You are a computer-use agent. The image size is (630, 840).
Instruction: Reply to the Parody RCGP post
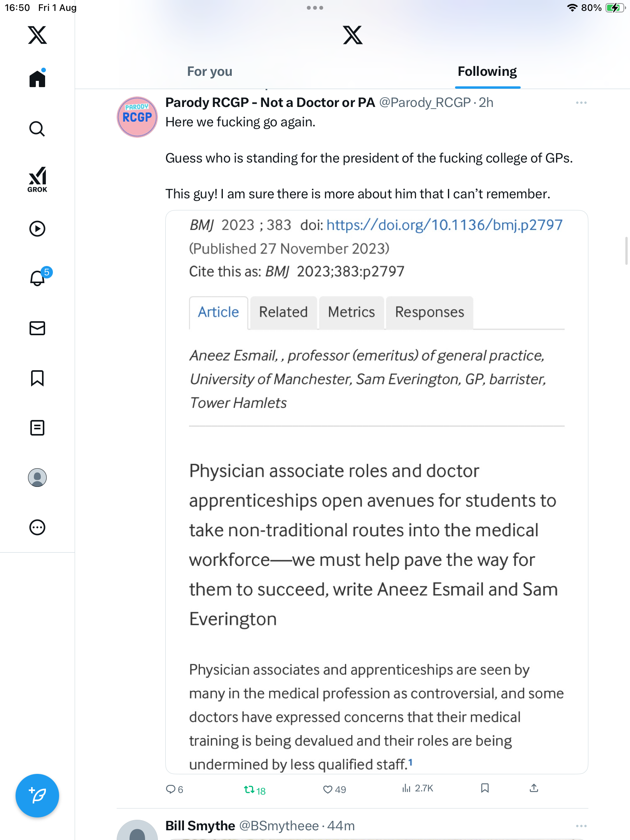click(171, 789)
